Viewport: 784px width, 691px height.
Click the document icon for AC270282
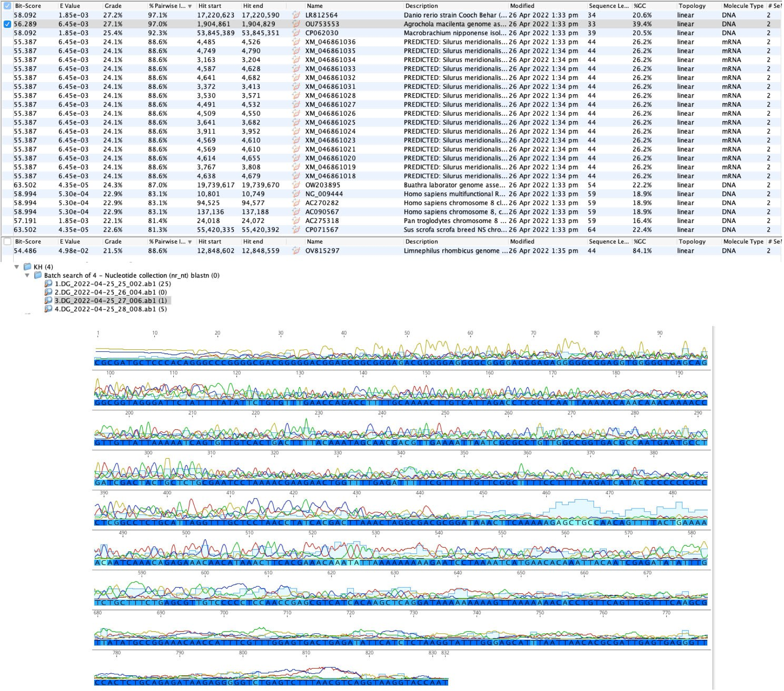[x=296, y=203]
